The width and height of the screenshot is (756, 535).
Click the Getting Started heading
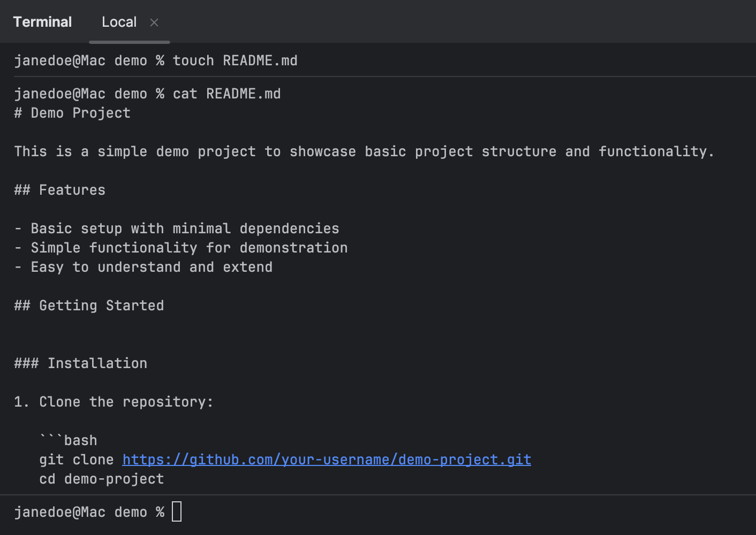tap(89, 305)
